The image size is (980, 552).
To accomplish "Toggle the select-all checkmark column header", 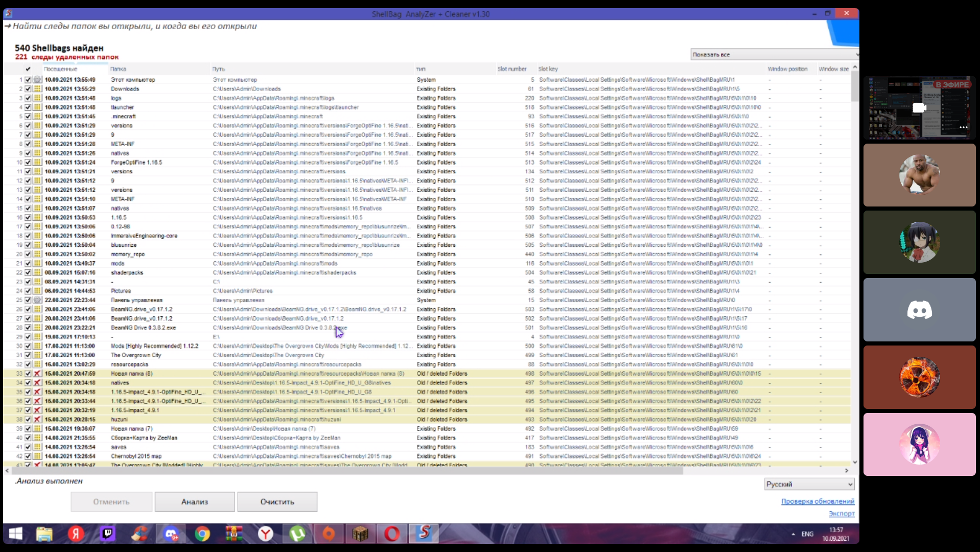I will tap(28, 69).
